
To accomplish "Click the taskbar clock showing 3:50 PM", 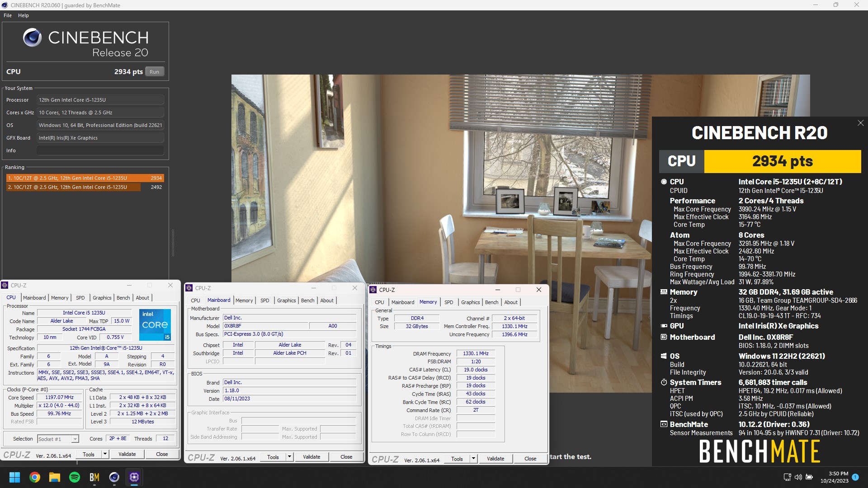I will click(835, 477).
